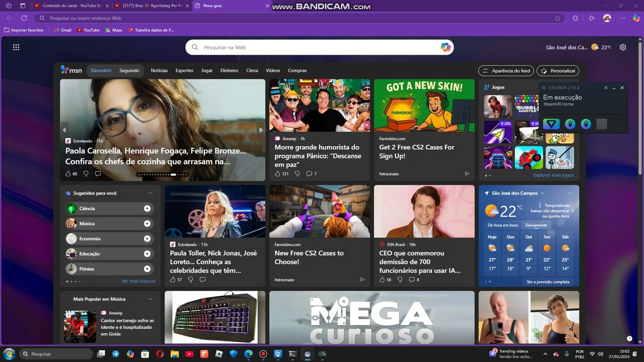
Task: Click the Windows taskbar search box
Action: coord(56,354)
